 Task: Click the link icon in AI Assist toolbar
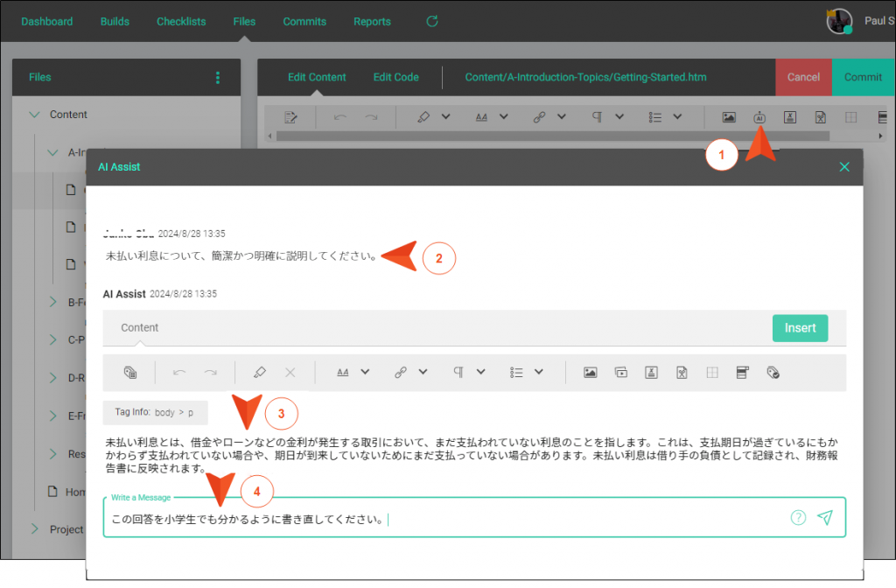tap(401, 373)
